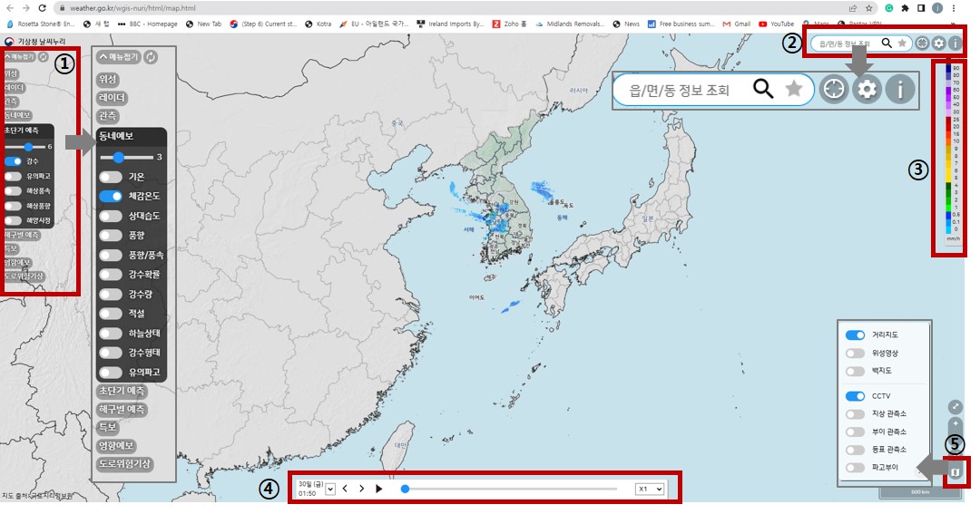Collapse menu with small 메뉴접기 button
This screenshot has height=514, width=980.
click(19, 57)
